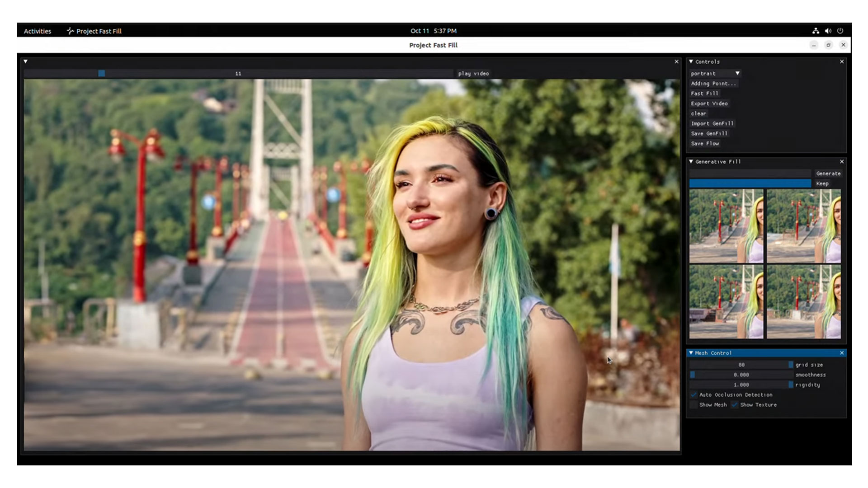Click the frame timeline slider handle
868x488 pixels.
[x=101, y=73]
